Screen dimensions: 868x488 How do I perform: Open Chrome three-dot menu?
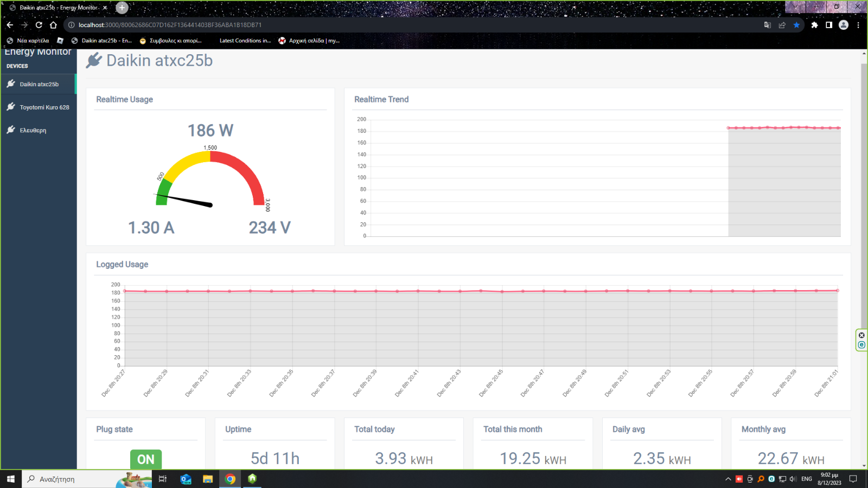(x=858, y=25)
